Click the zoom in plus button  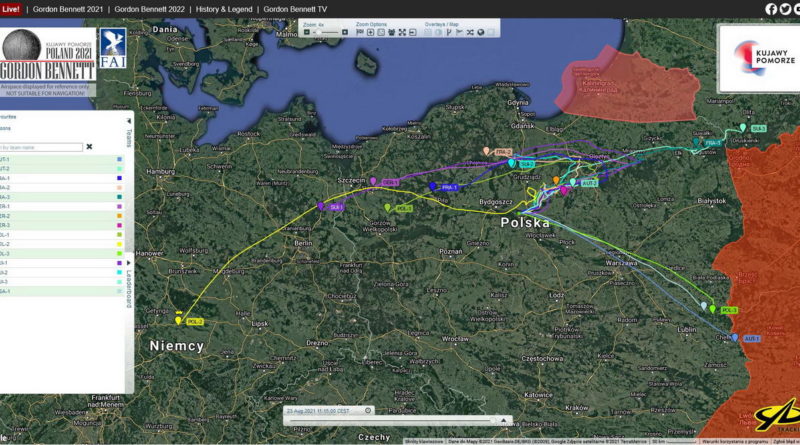(x=345, y=32)
